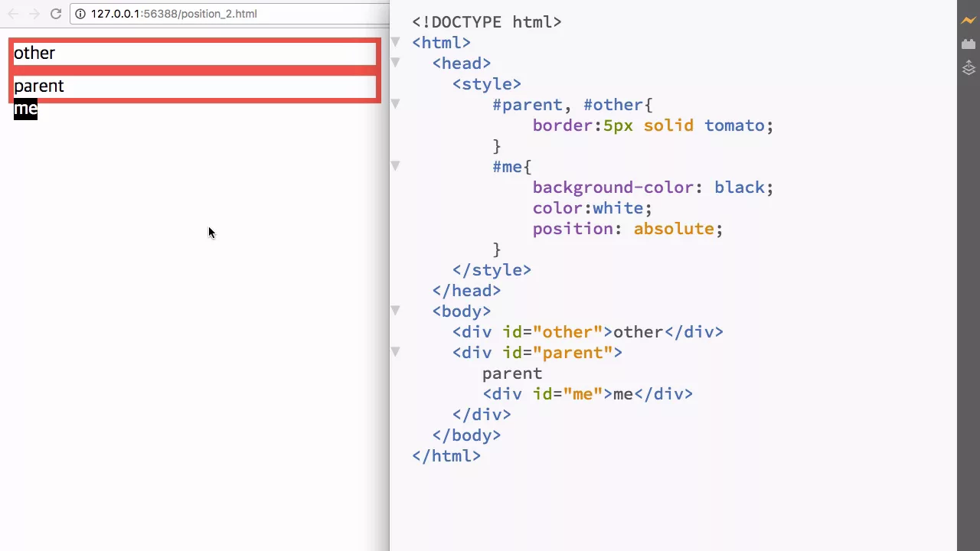Click the closing </body> tag
The height and width of the screenshot is (551, 980).
click(x=466, y=435)
